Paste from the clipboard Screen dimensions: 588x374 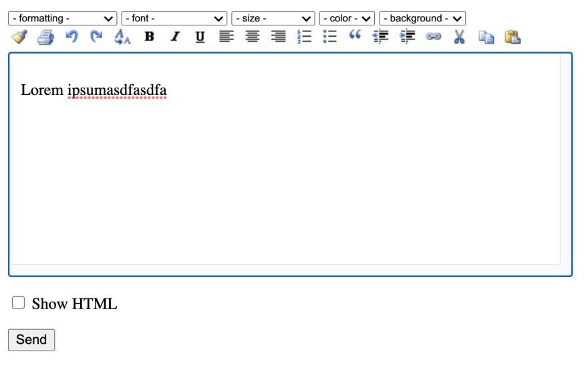tap(512, 37)
